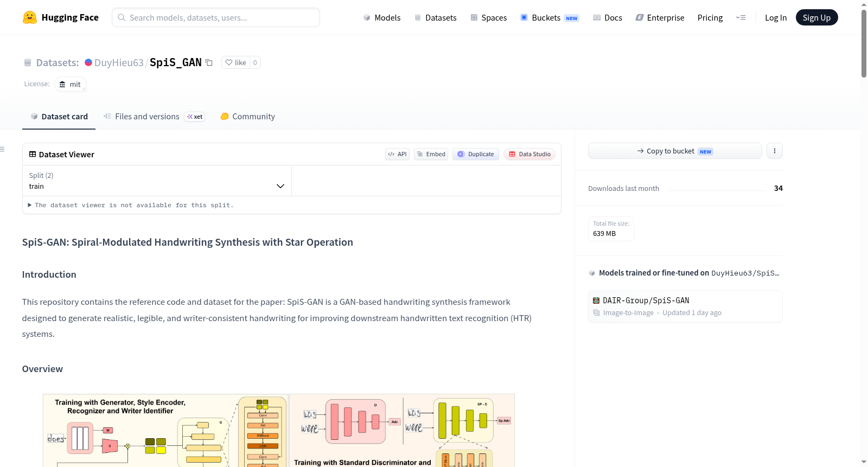Open the DuyHieu63 profile link
868x467 pixels.
click(119, 62)
